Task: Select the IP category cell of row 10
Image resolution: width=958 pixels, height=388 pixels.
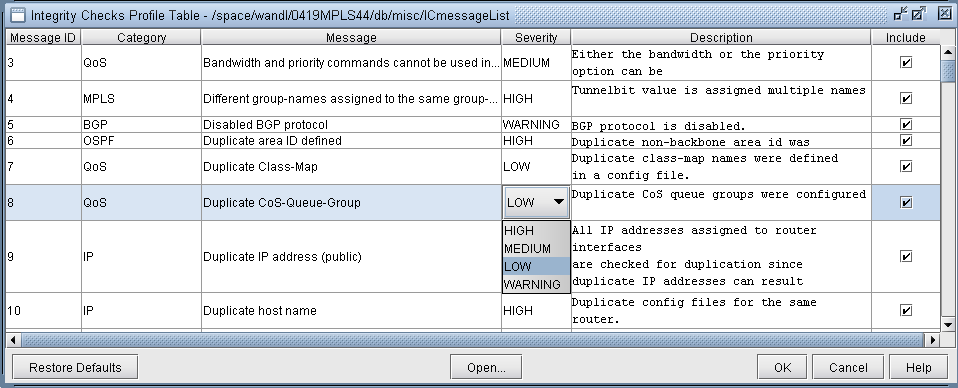Action: point(141,310)
